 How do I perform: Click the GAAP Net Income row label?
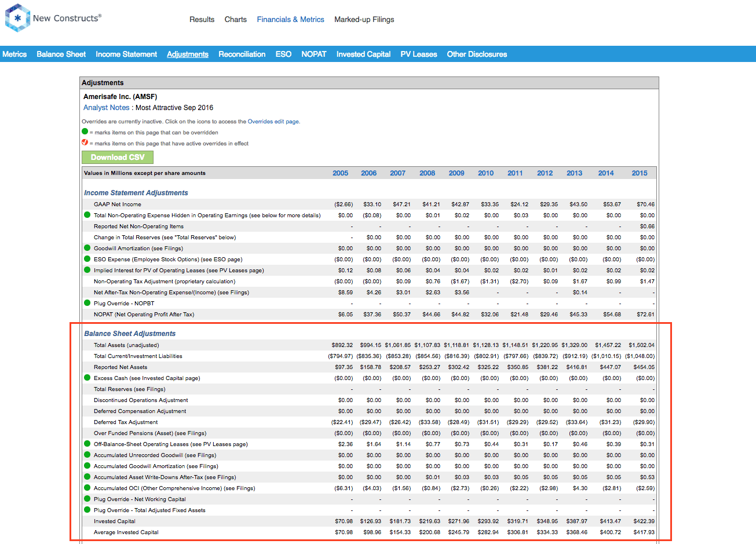point(118,205)
